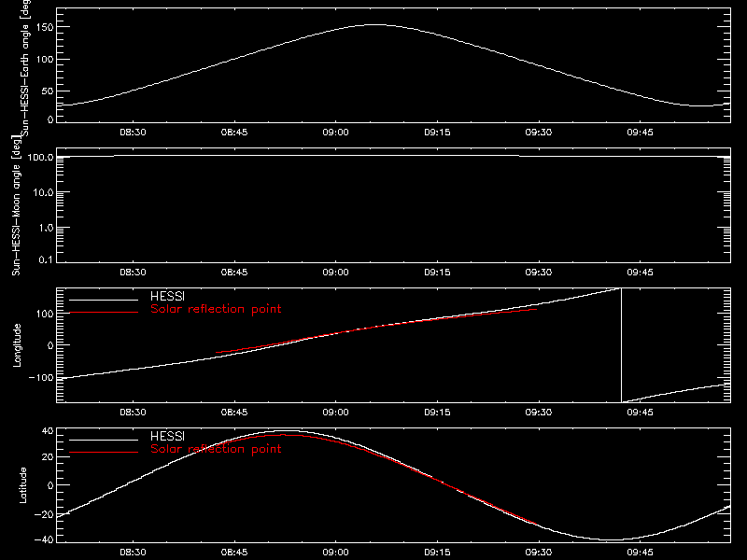747x560 pixels.
Task: Click 09:15 time label under Moon angle plot
Action: point(437,273)
